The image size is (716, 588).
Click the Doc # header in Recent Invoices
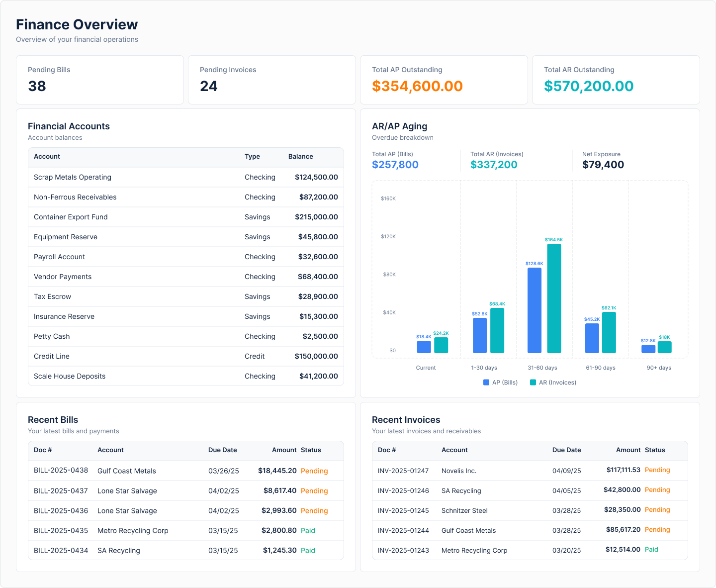point(387,450)
